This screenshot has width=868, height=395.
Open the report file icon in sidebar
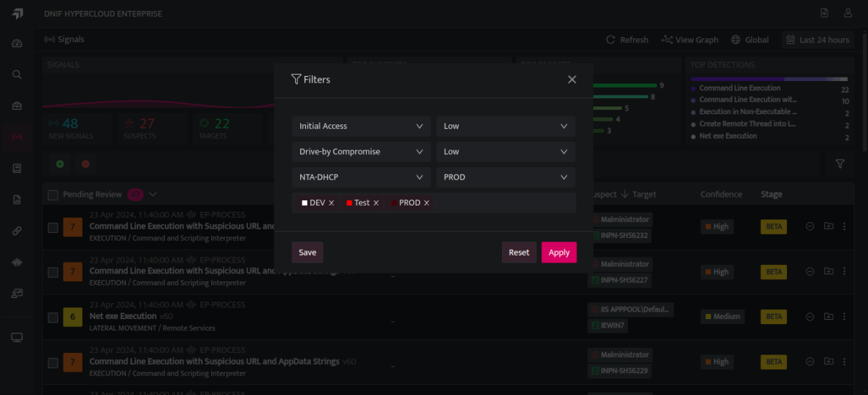point(17,200)
